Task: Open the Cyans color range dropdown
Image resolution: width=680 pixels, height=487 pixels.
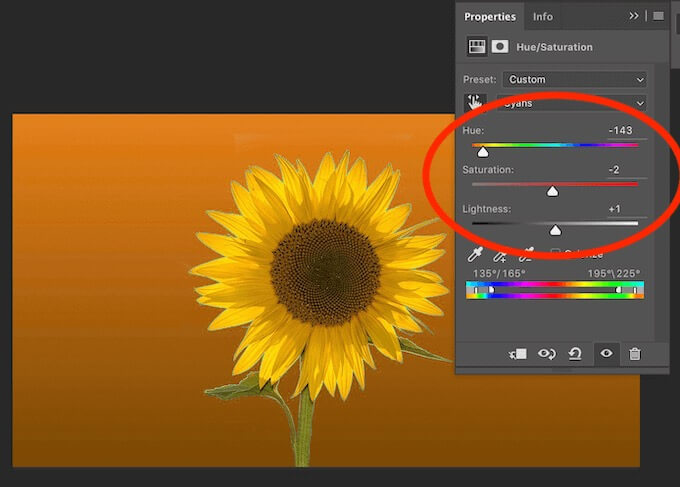Action: [x=572, y=104]
